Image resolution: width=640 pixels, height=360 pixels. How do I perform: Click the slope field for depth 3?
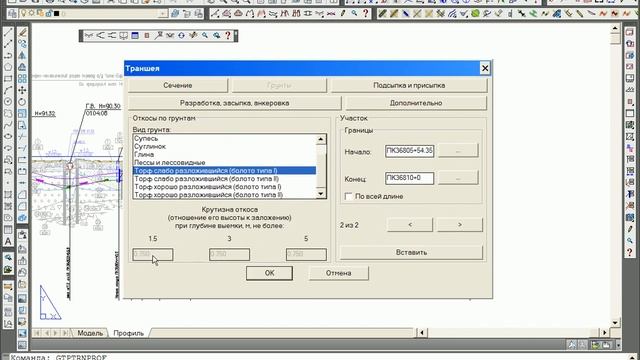coord(229,254)
